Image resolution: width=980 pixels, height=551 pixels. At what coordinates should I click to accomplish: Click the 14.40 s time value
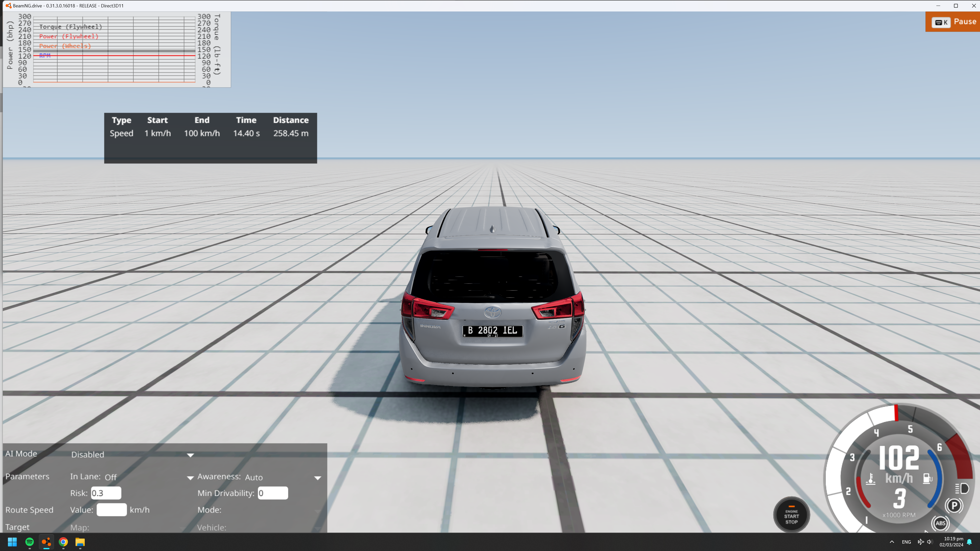point(247,133)
